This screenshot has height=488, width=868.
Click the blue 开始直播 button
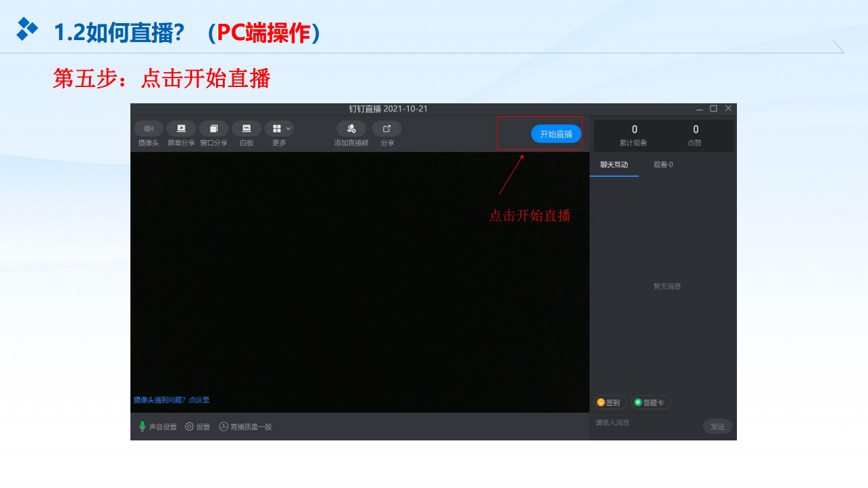tap(556, 134)
